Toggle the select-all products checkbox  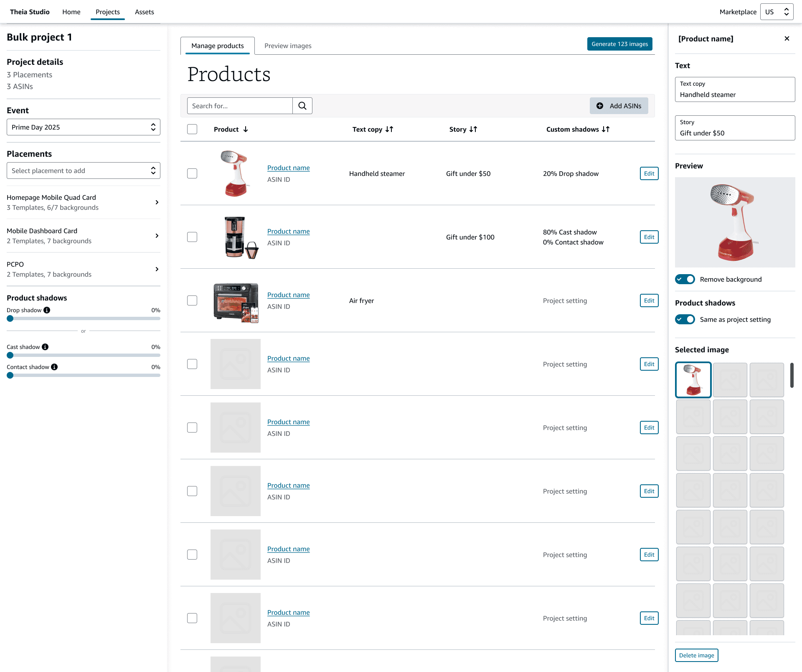(x=192, y=129)
